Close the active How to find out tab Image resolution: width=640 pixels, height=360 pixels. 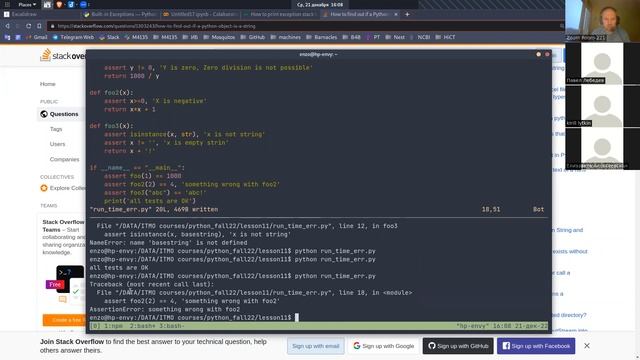click(396, 14)
